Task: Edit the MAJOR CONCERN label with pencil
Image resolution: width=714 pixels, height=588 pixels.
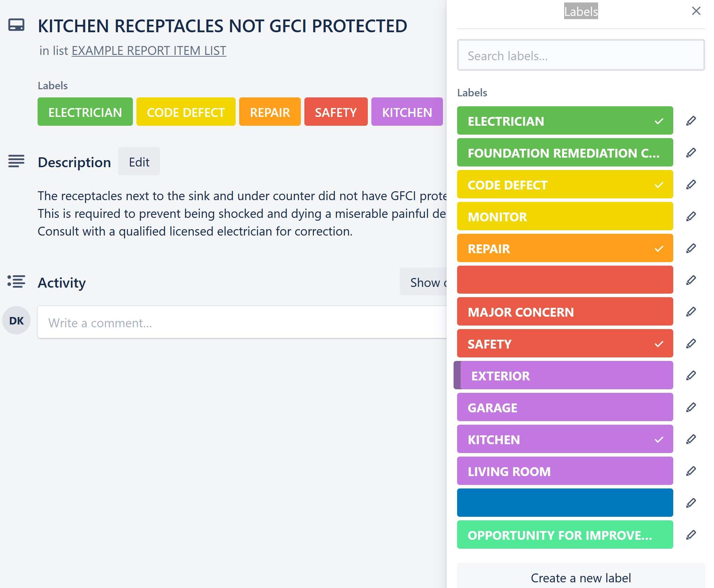Action: 691,312
